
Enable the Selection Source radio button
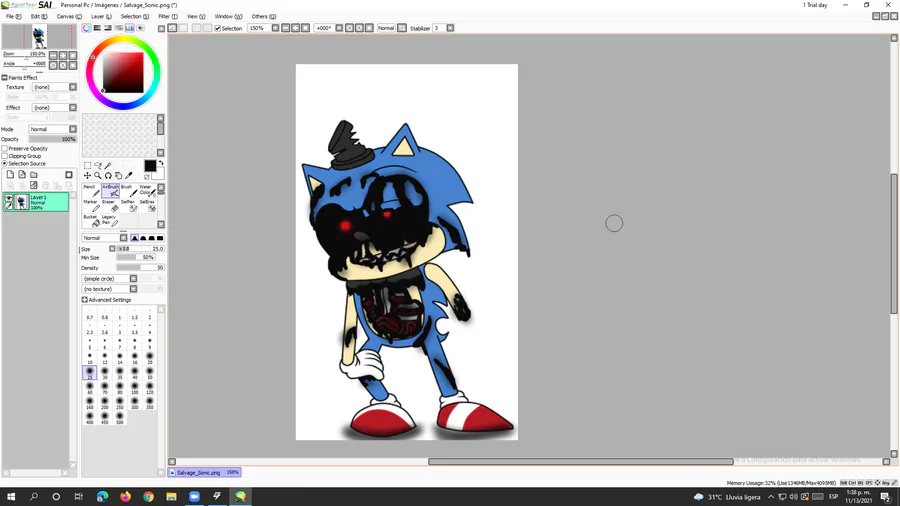click(5, 164)
